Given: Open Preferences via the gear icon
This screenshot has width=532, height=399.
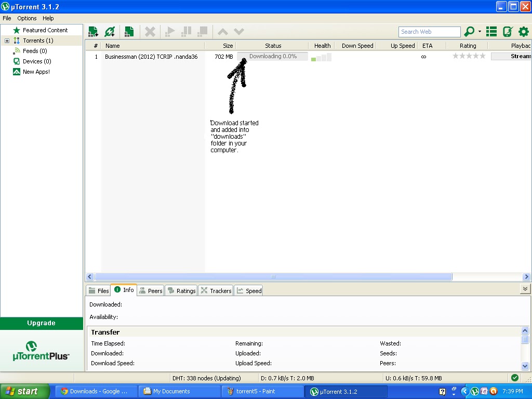Looking at the screenshot, I should pyautogui.click(x=524, y=32).
